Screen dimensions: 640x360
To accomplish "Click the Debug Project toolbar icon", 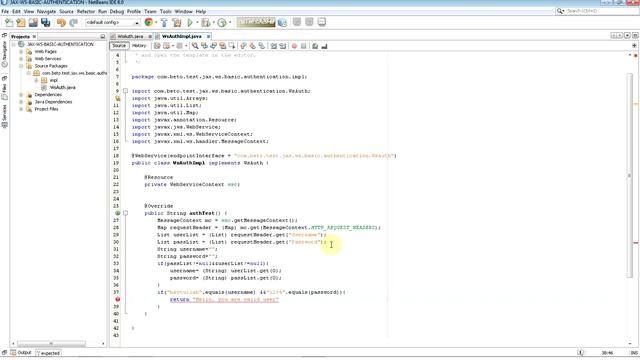I will point(206,22).
